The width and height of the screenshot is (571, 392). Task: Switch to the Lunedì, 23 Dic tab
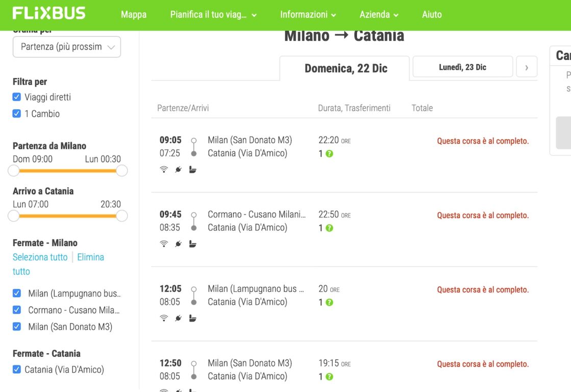pos(462,67)
